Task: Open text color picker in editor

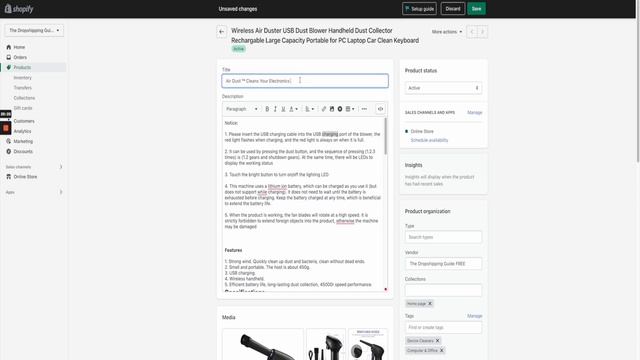Action: coord(293,109)
